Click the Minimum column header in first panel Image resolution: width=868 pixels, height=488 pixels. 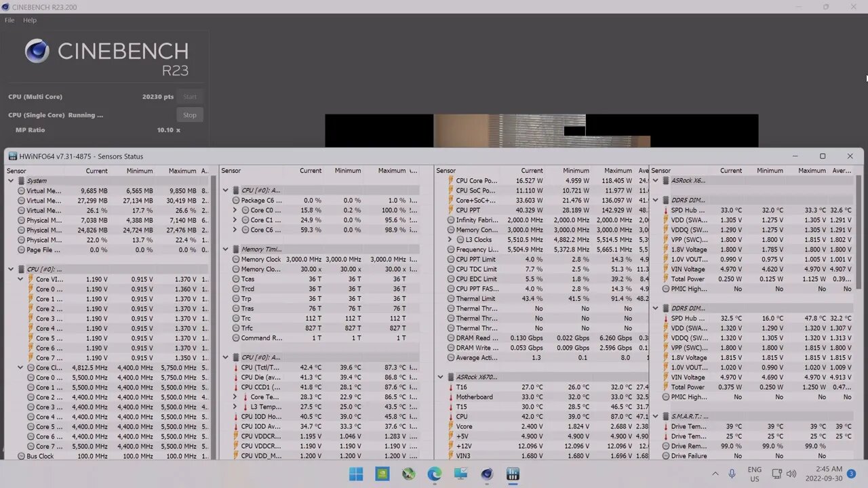tap(140, 171)
